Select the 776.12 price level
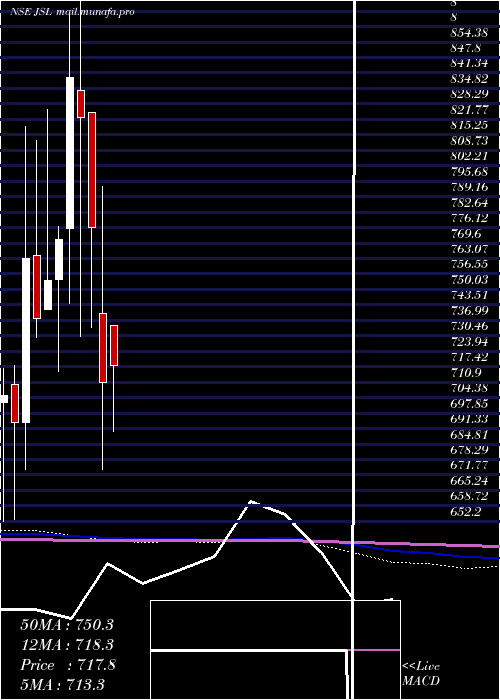 click(469, 218)
